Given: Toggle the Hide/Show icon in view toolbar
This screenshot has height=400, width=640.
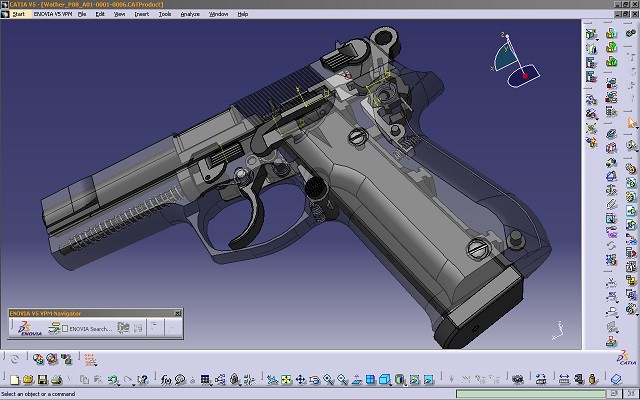Looking at the screenshot, I should [413, 380].
